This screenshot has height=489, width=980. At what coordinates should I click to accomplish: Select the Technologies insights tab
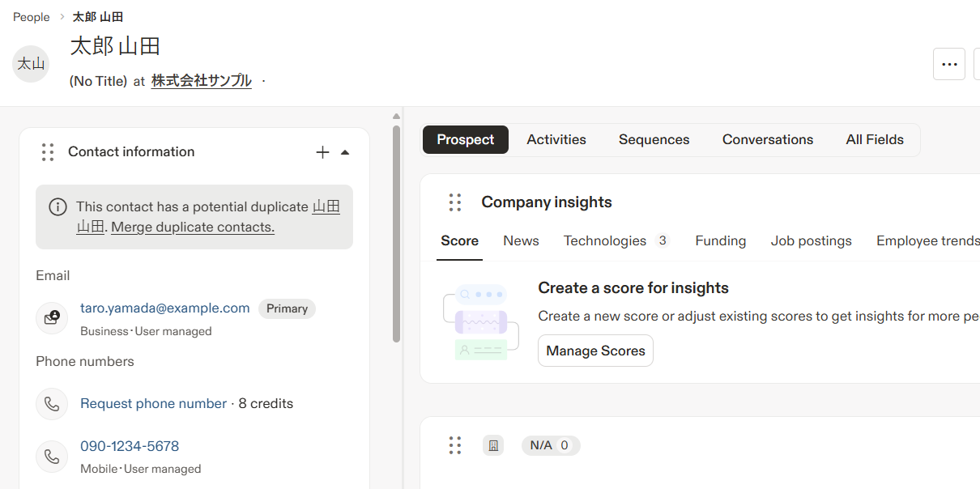[605, 240]
